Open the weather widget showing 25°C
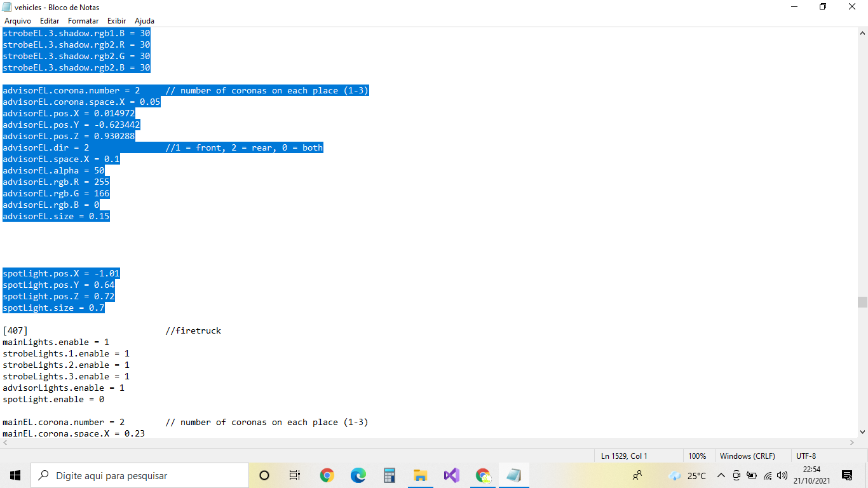868x488 pixels. point(688,475)
